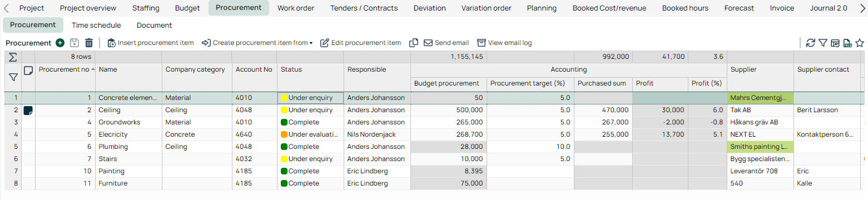Refresh the procurement grid
Image resolution: width=868 pixels, height=200 pixels.
(x=811, y=43)
